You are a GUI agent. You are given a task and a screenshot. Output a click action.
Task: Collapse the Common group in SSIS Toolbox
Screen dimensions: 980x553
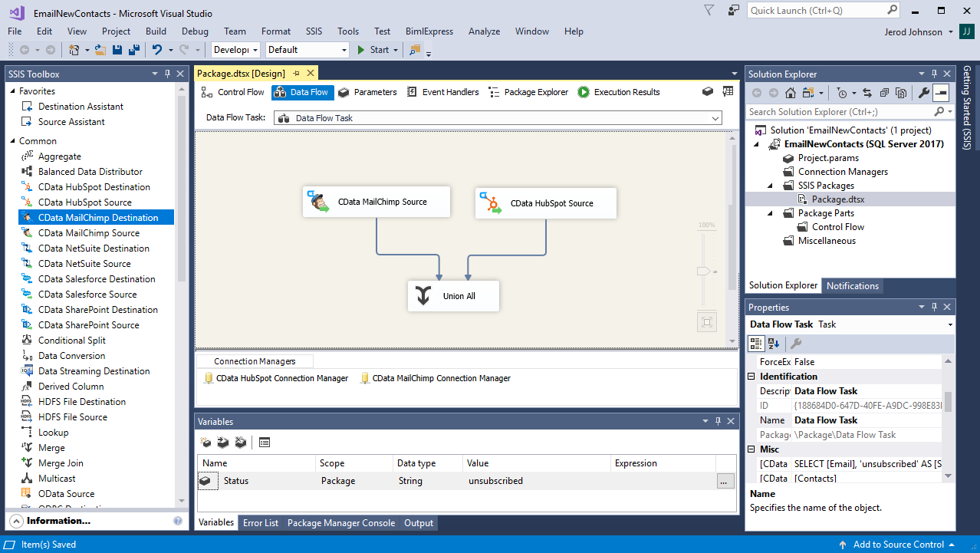(13, 141)
